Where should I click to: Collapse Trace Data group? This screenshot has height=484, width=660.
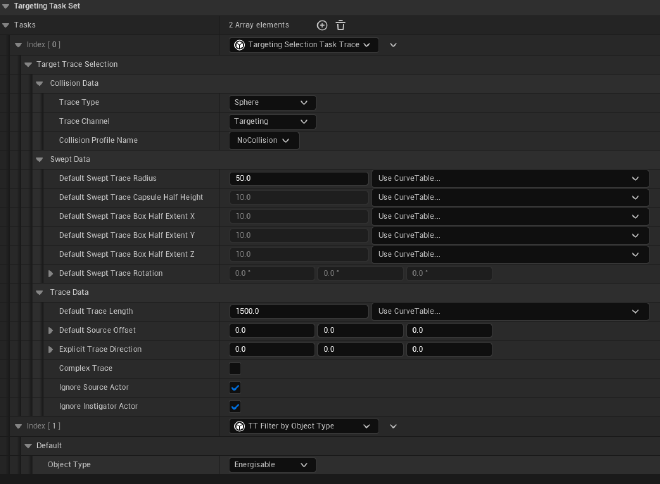(40, 293)
